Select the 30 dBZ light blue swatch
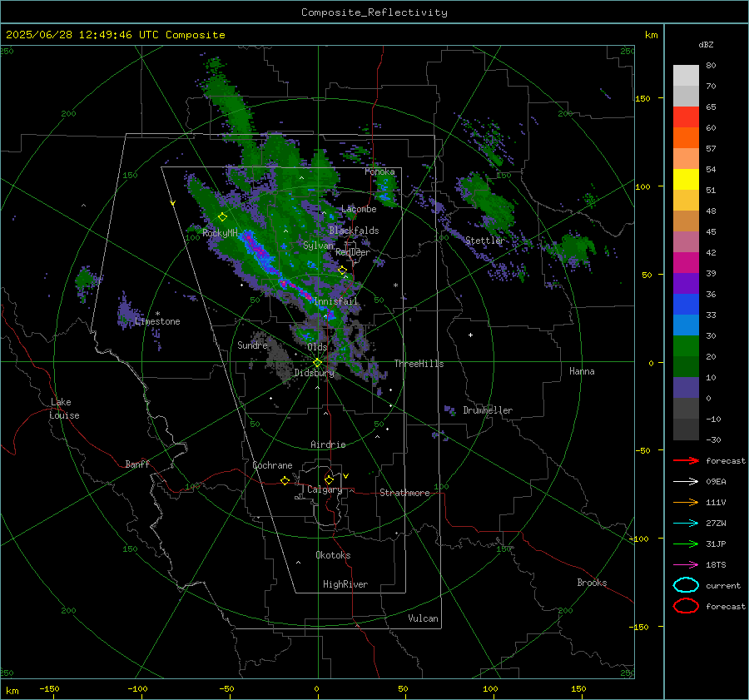The width and height of the screenshot is (749, 700). [x=686, y=325]
